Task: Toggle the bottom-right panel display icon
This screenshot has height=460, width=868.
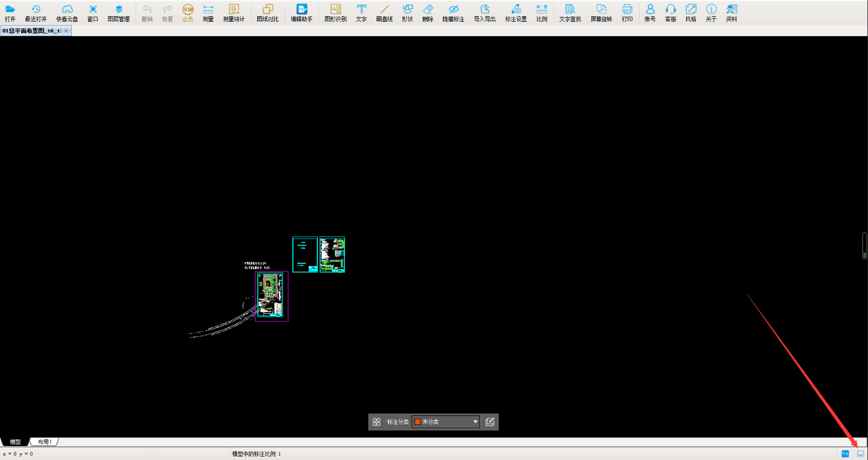Action: point(861,454)
